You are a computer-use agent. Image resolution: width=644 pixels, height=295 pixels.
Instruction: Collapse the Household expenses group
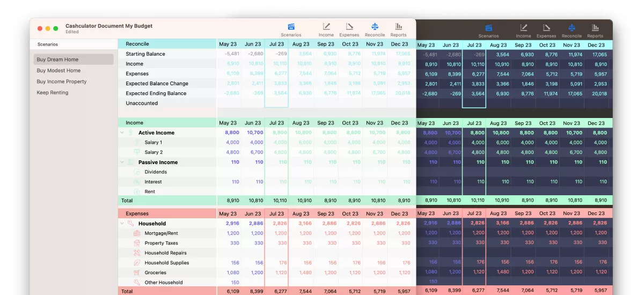(x=122, y=224)
